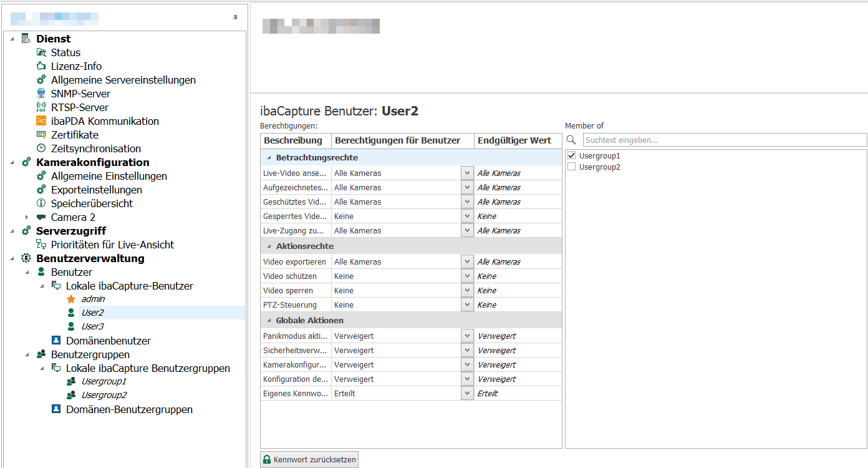Viewport: 868px width, 468px height.
Task: Select the Allgemeine Einstellungen tree label
Action: pyautogui.click(x=109, y=176)
